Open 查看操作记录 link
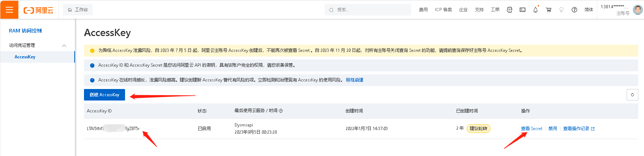This screenshot has width=644, height=156. click(579, 129)
